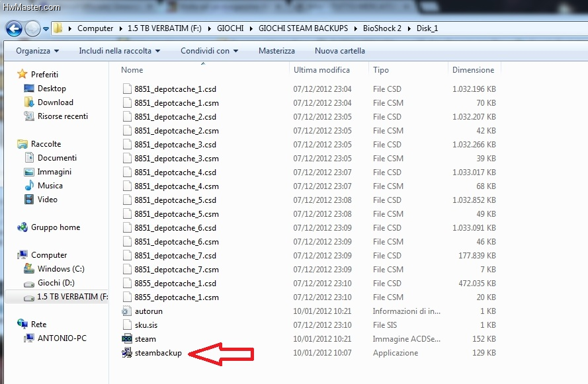Click the Download folder icon in sidebar
Viewport: 588px width, 384px height.
coord(29,102)
